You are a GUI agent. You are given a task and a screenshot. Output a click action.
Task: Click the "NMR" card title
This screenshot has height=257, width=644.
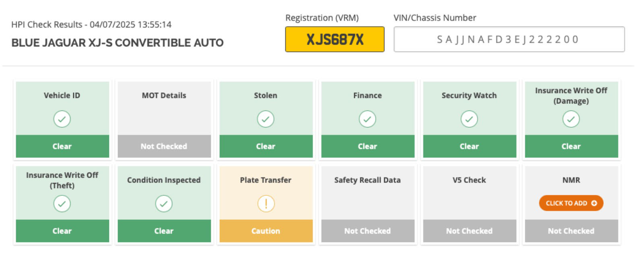[571, 180]
